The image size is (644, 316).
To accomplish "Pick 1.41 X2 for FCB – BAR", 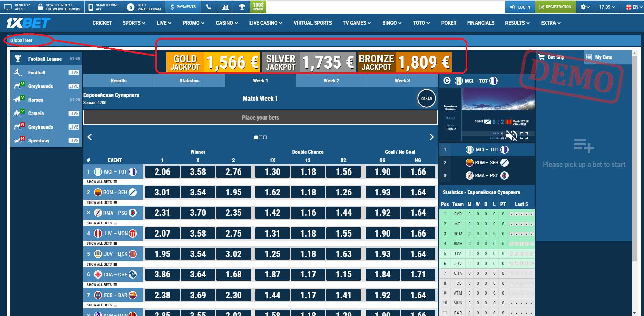I will pos(344,295).
